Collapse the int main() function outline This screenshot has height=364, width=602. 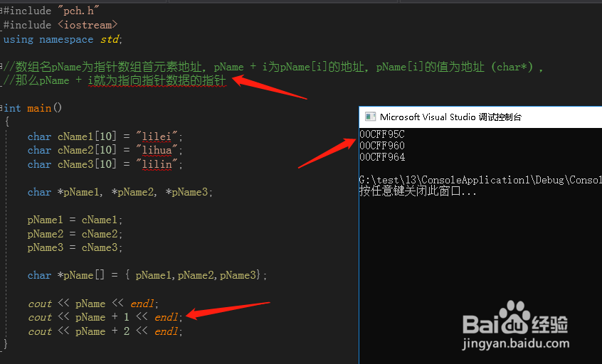point(1,108)
